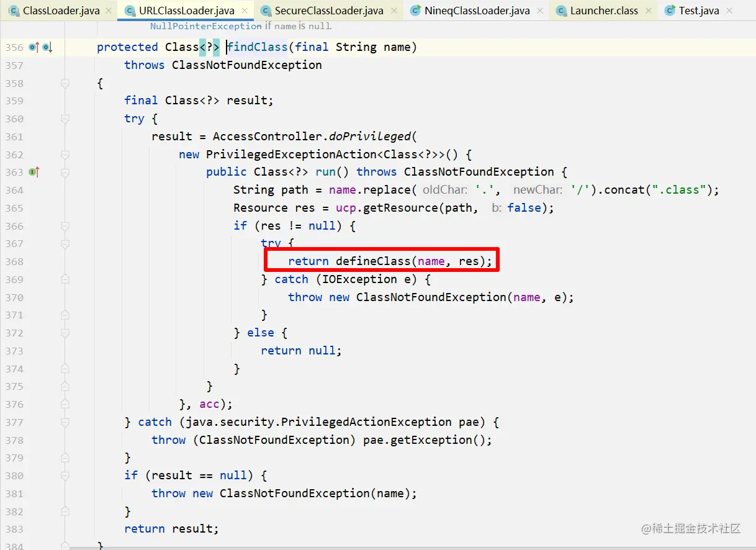Click line number 377 in gutter
Image resolution: width=756 pixels, height=550 pixels.
[14, 422]
